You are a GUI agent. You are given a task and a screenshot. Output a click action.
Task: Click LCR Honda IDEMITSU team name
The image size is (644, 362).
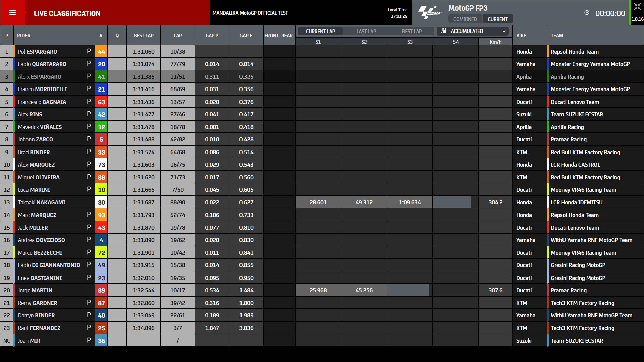click(577, 202)
